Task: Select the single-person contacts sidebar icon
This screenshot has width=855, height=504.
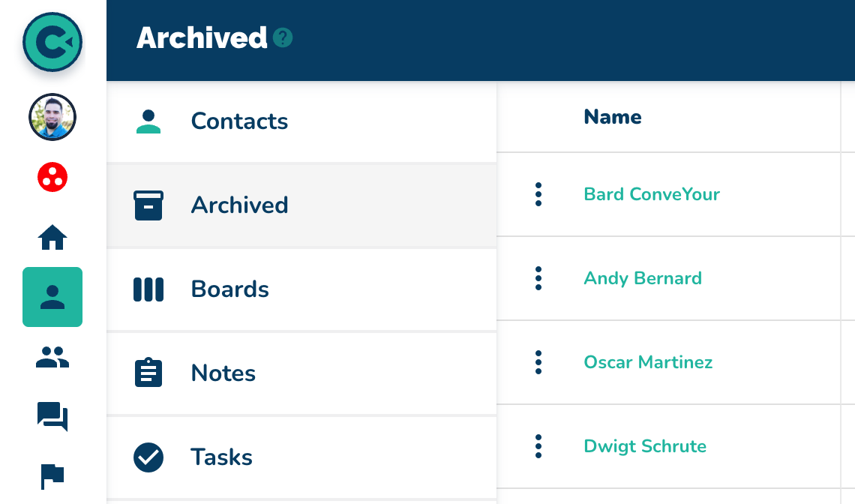Action: click(x=52, y=297)
